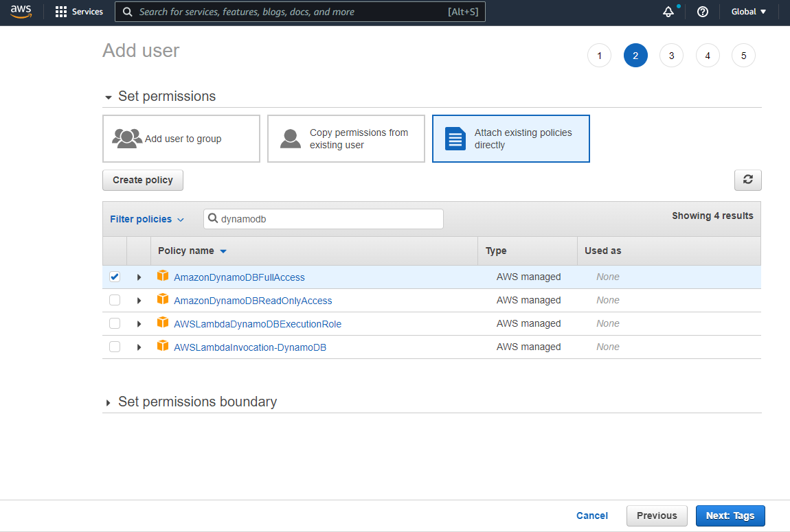This screenshot has width=790, height=532.
Task: Click Next: Tags button
Action: pyautogui.click(x=730, y=516)
